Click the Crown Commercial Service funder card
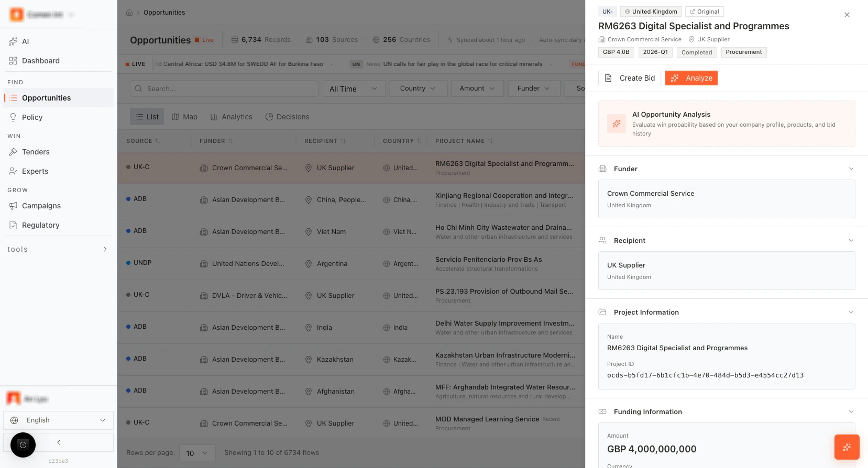Image resolution: width=868 pixels, height=468 pixels. [x=727, y=199]
